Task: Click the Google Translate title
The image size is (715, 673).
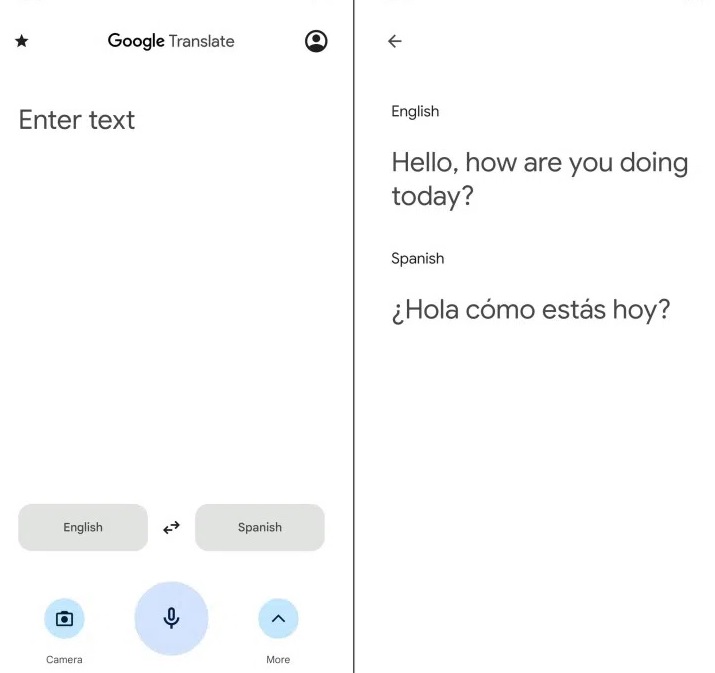Action: [x=171, y=41]
